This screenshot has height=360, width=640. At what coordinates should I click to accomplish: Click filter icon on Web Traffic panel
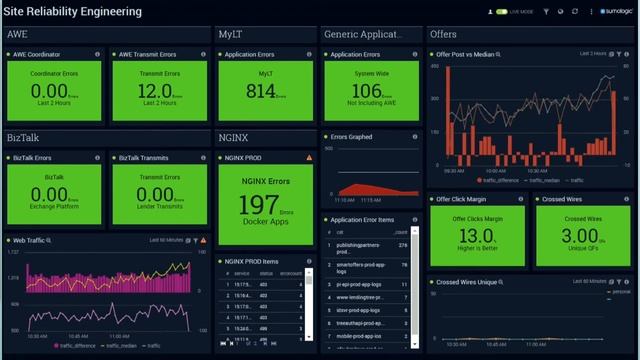coord(196,240)
